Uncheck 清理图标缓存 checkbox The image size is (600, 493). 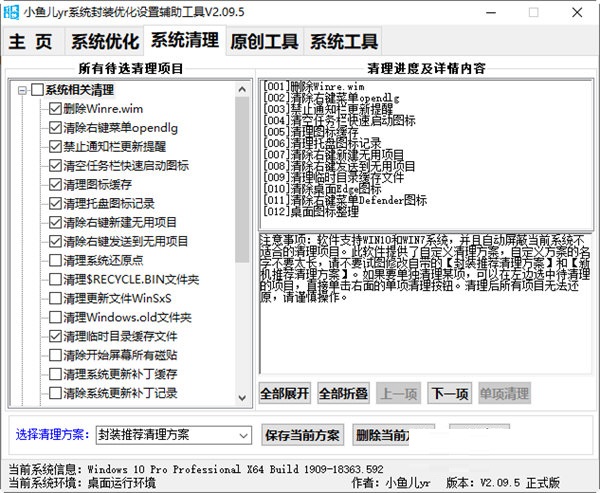pos(55,184)
